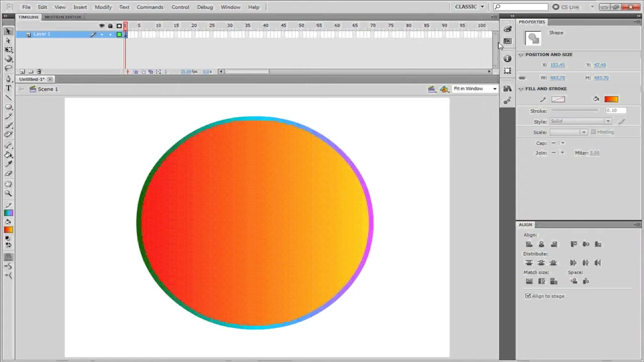Image resolution: width=644 pixels, height=362 pixels.
Task: Click Scene 1 in the edit bar
Action: (48, 89)
